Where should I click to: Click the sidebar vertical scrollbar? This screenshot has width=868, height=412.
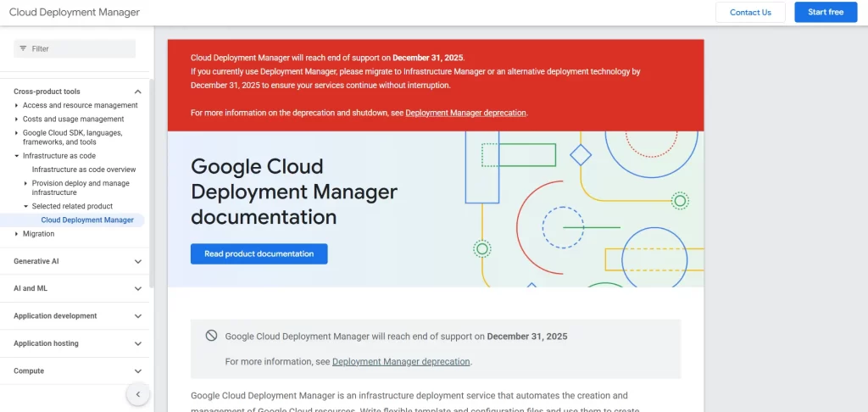pyautogui.click(x=151, y=183)
